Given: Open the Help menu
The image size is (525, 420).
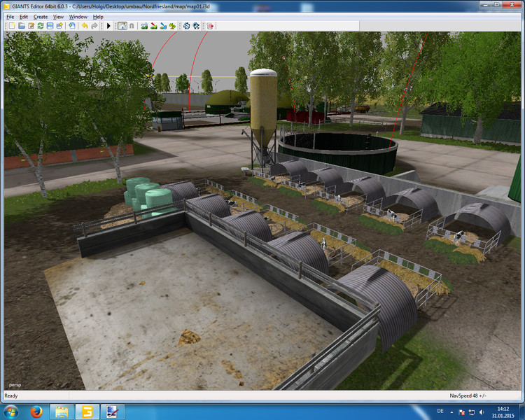Looking at the screenshot, I should click(98, 16).
